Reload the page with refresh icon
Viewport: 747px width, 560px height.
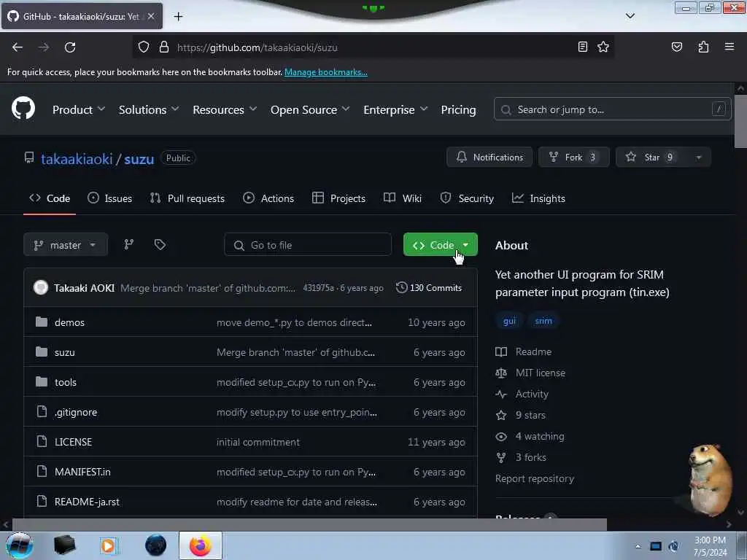click(70, 47)
